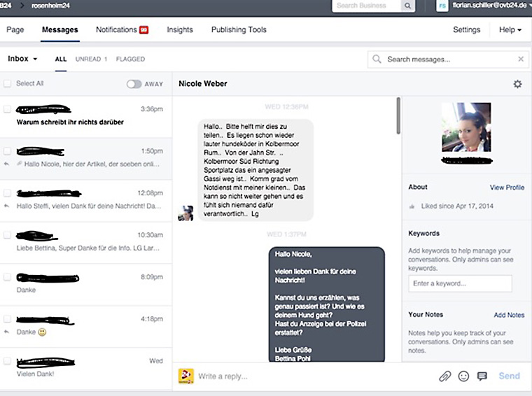Click reply arrow on 'Hallo Steffi' conversation
Image resolution: width=532 pixels, height=396 pixels.
coord(6,206)
